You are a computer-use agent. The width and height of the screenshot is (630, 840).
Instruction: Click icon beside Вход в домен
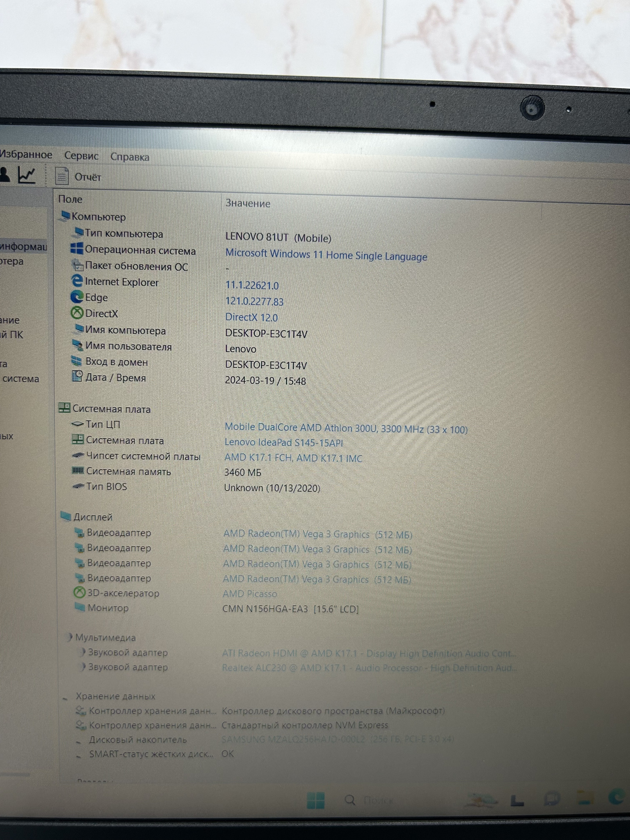pyautogui.click(x=77, y=361)
